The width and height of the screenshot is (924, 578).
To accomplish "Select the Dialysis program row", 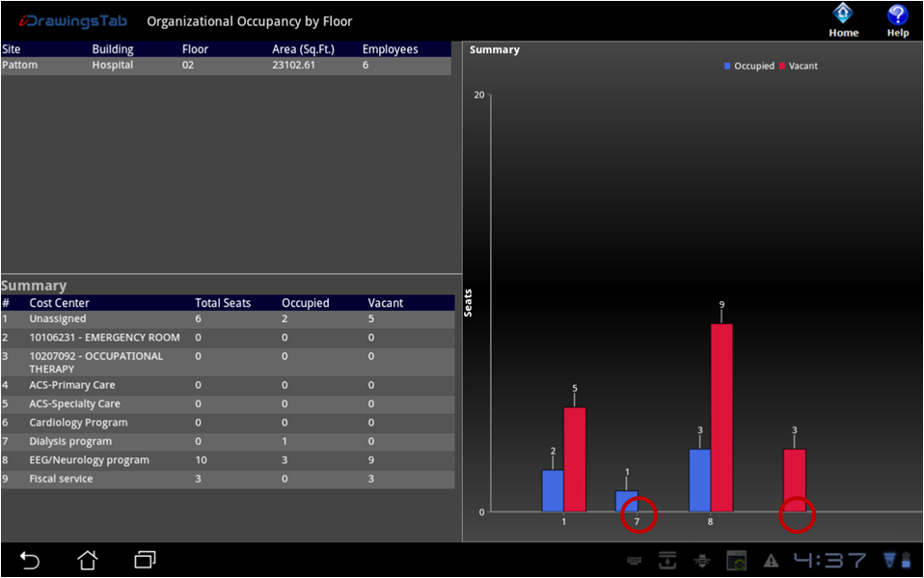I will click(x=228, y=442).
